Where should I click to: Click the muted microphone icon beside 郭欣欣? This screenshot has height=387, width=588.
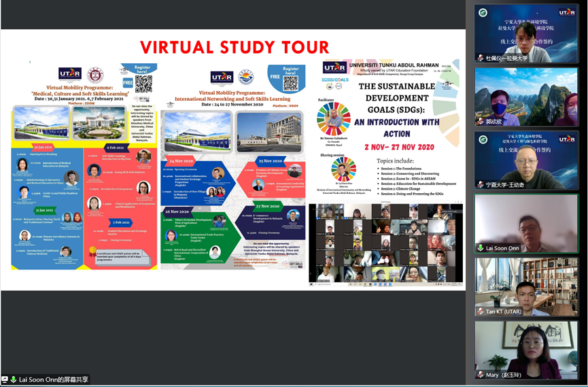click(481, 122)
